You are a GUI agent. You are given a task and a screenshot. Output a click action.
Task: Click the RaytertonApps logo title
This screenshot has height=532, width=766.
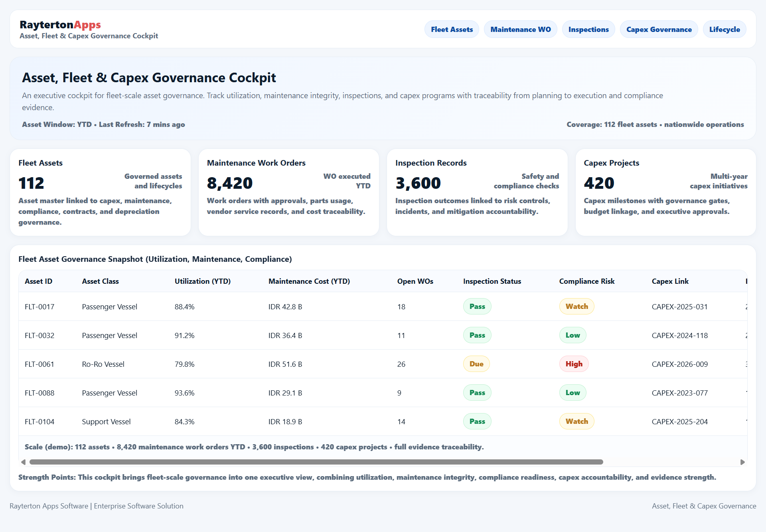(60, 25)
